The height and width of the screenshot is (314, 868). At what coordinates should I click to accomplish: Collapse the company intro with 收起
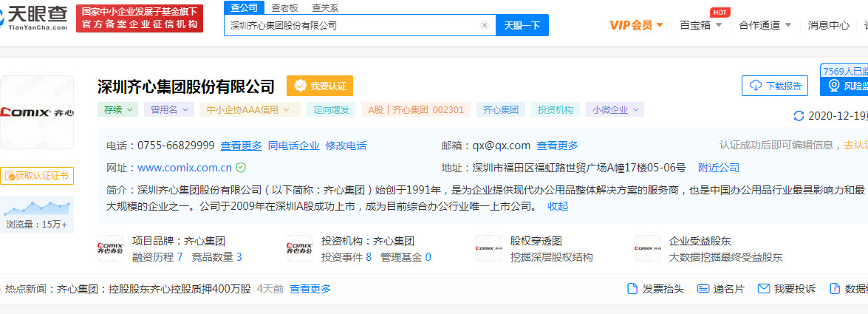point(558,207)
